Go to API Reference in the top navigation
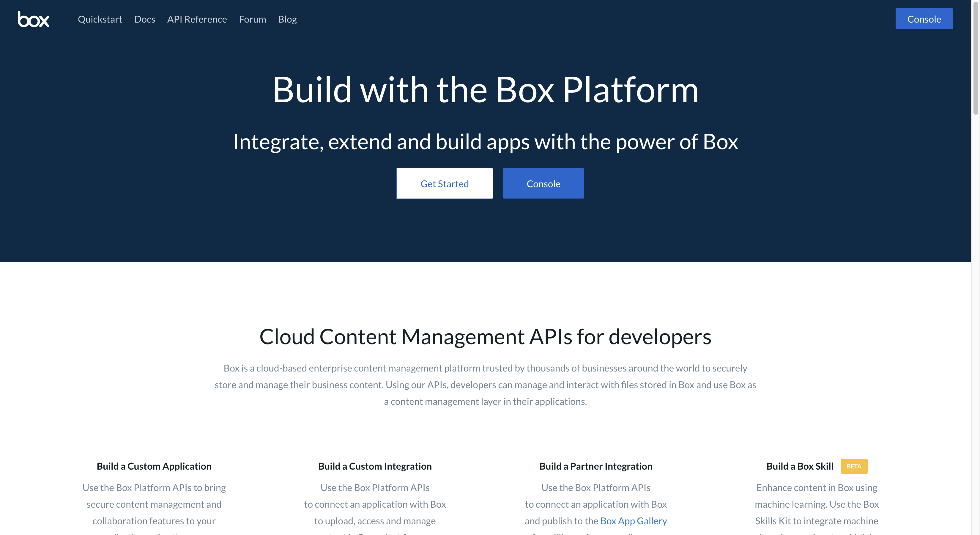This screenshot has width=980, height=535. coord(197,19)
